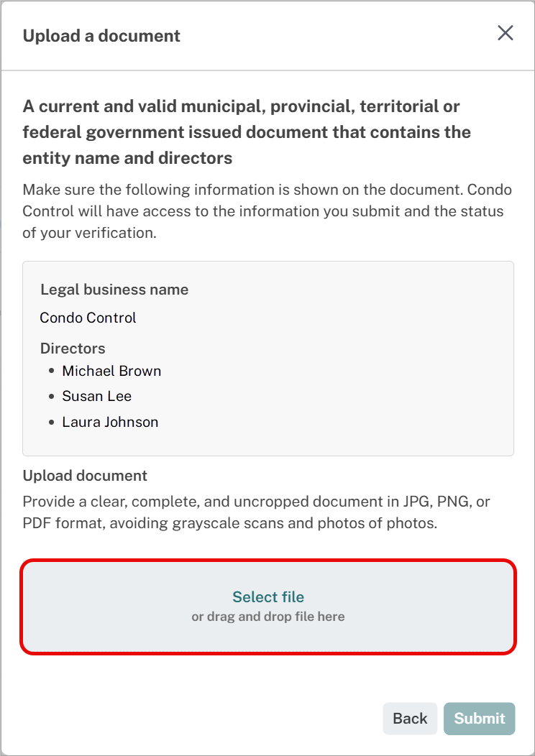
Task: Click the Select file link
Action: (x=268, y=597)
